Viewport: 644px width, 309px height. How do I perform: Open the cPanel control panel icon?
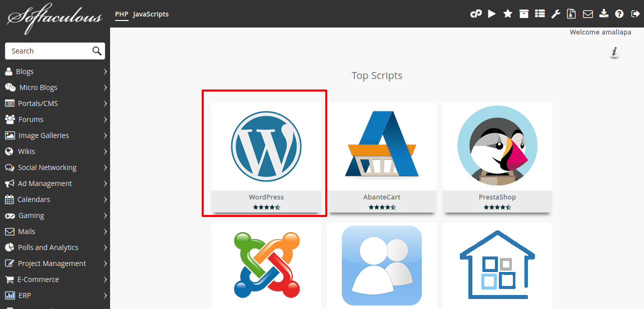pos(475,14)
